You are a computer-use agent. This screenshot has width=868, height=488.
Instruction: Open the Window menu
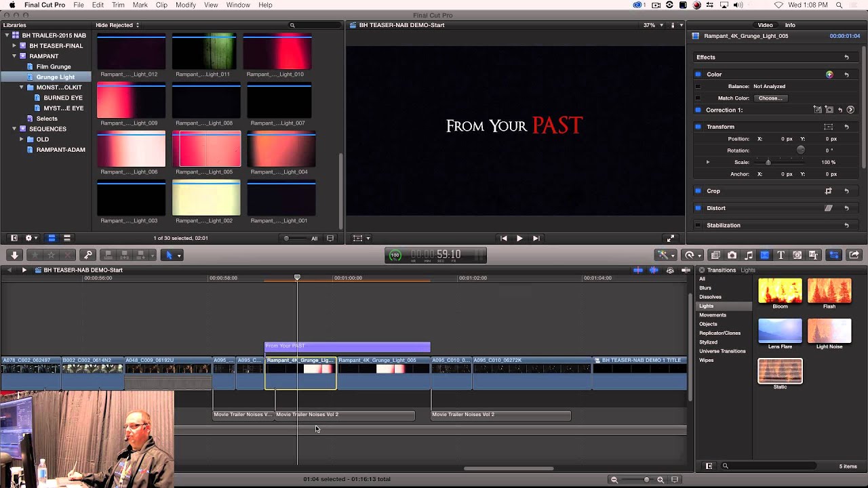click(238, 5)
